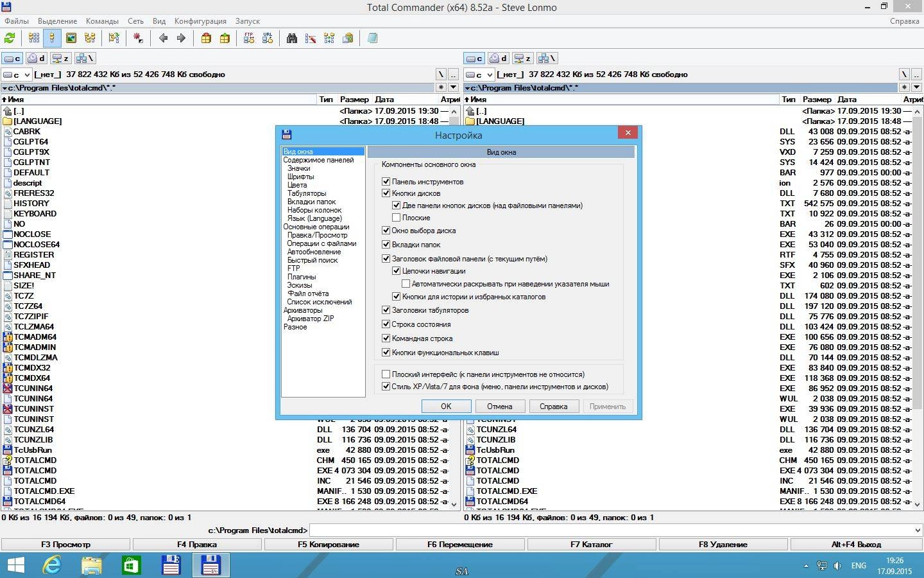Click the Pack files toolbar icon
This screenshot has width=924, height=578.
206,38
